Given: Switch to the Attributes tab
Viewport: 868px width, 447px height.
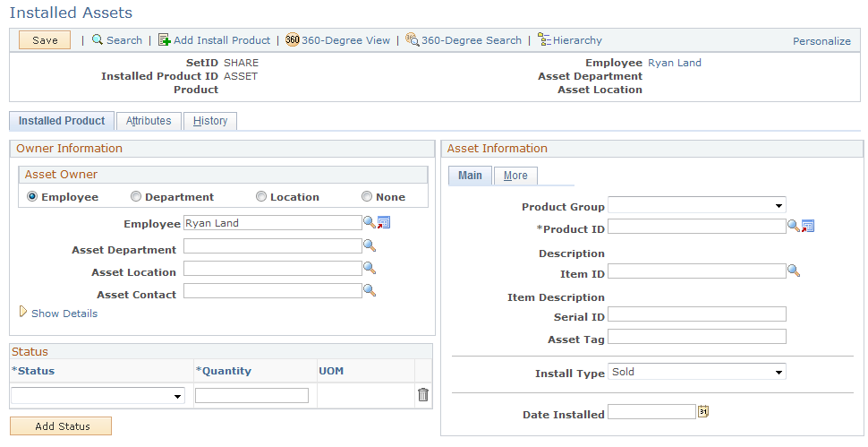Looking at the screenshot, I should 149,121.
